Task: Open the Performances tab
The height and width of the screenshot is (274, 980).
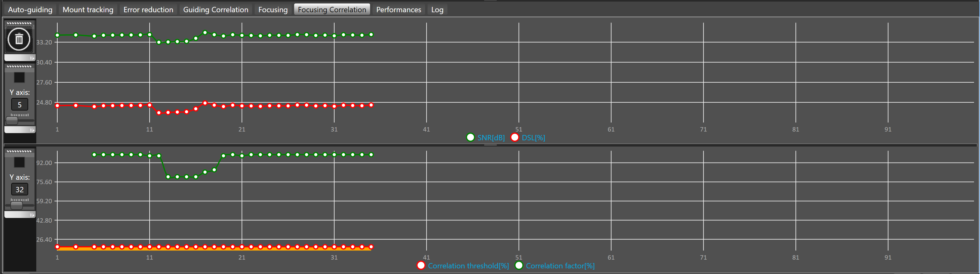Action: (x=399, y=9)
